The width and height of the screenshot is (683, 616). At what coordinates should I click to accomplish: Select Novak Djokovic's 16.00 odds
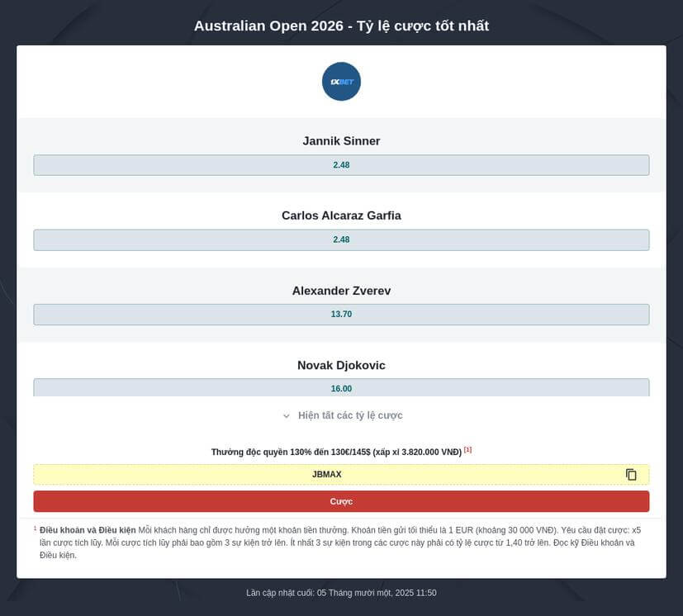tap(341, 388)
